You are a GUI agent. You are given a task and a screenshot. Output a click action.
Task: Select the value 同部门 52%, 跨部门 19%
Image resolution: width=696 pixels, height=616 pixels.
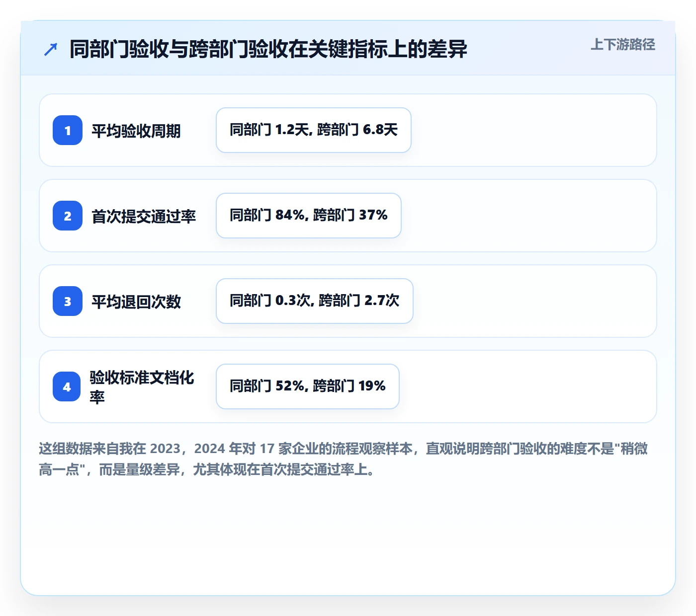(308, 386)
